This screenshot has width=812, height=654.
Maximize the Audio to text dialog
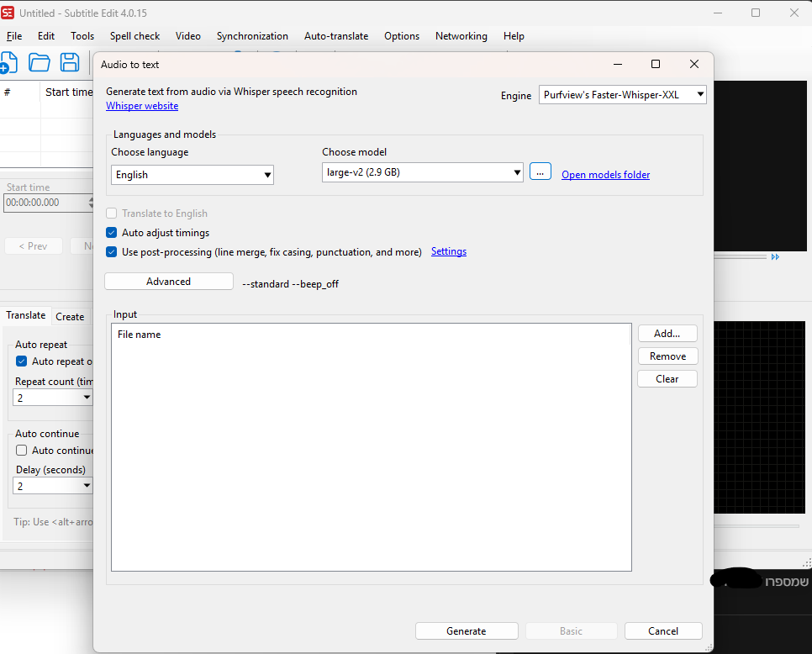(656, 65)
